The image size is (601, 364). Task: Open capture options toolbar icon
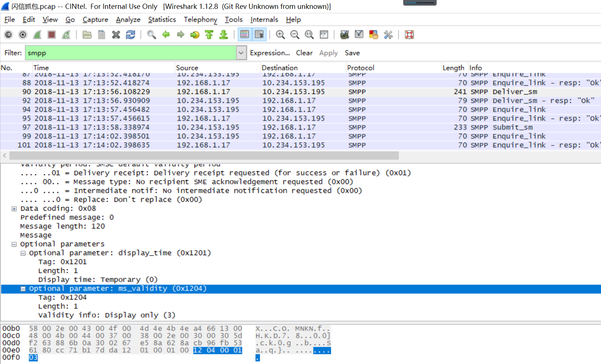[x=23, y=35]
